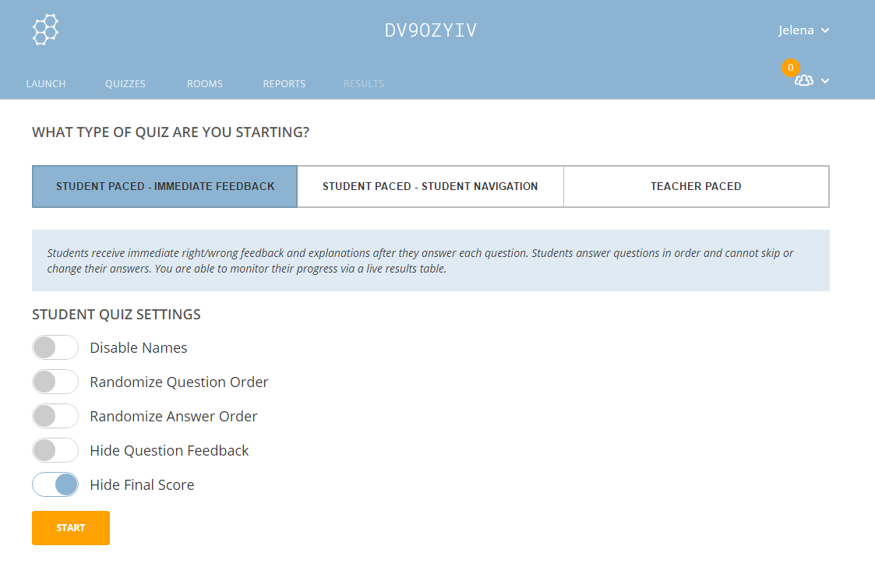875x588 pixels.
Task: Select Student Paced - Immediate Feedback
Action: (165, 187)
